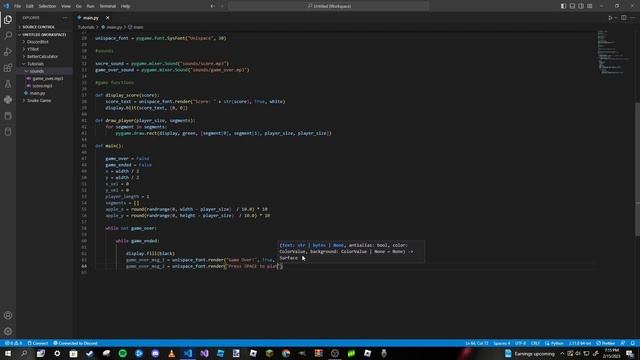The width and height of the screenshot is (640, 360).
Task: Toggle the primary side bar layout button
Action: [563, 6]
